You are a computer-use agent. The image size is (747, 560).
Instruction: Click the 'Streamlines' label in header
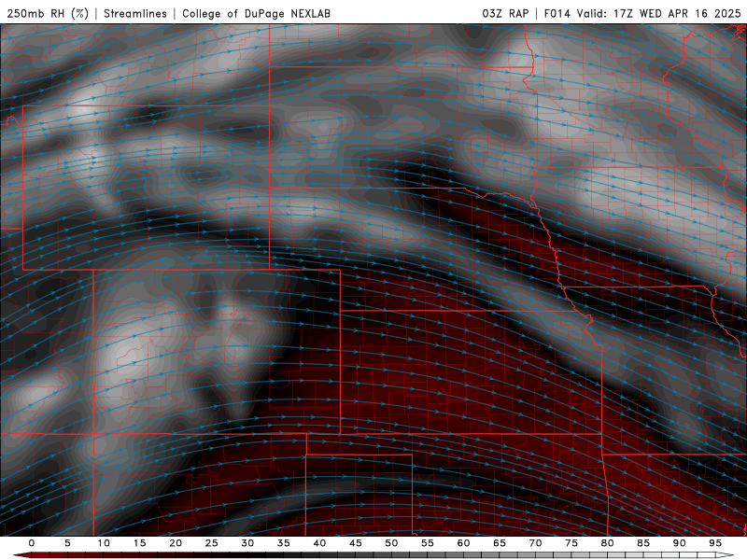135,13
